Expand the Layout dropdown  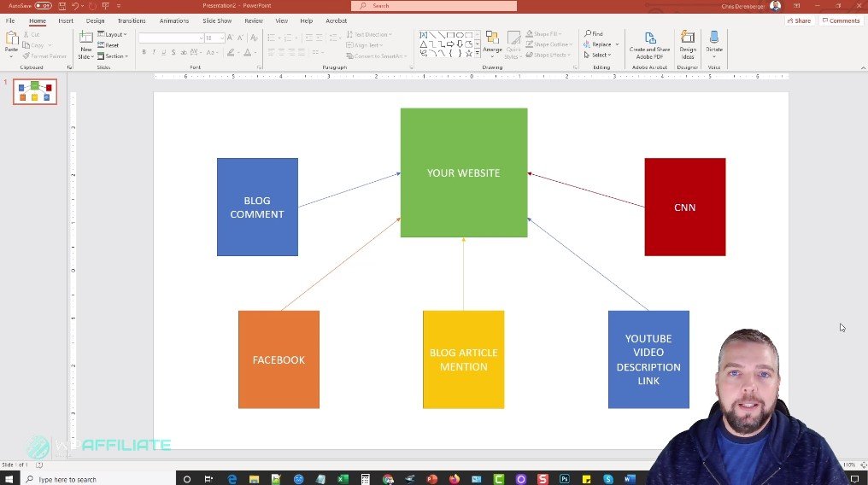(114, 34)
